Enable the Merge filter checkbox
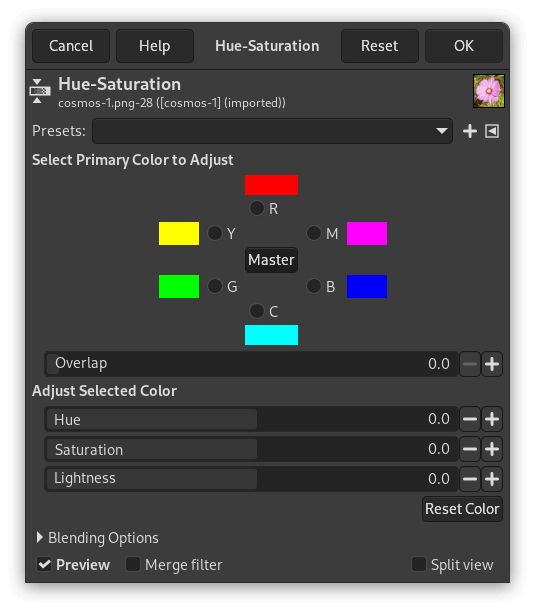 133,564
